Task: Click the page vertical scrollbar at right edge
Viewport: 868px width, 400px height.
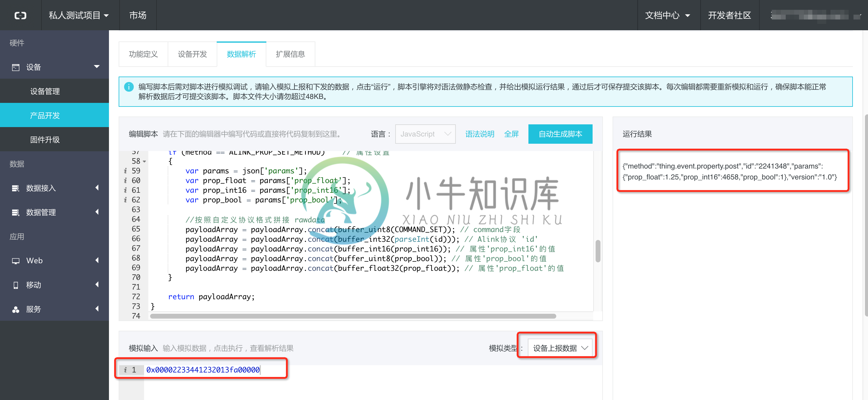Action: [x=866, y=216]
